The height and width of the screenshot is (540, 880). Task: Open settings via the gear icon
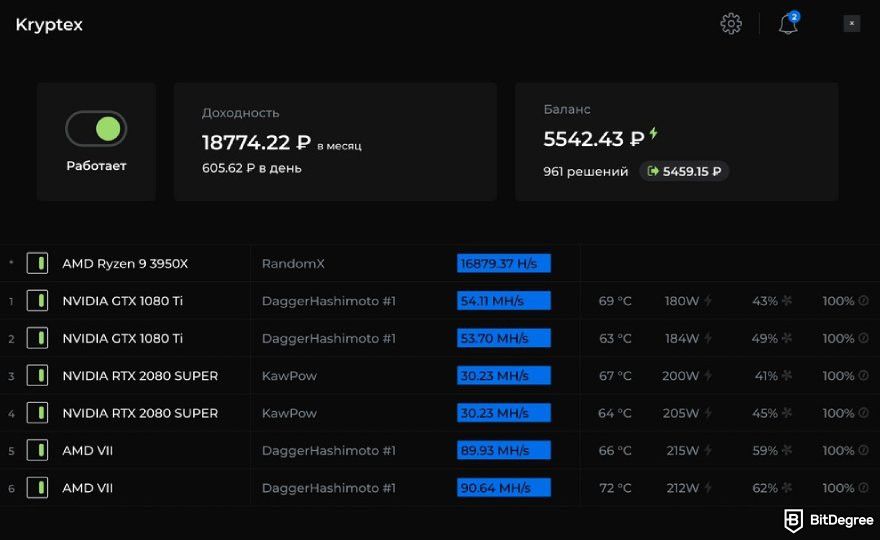(731, 24)
